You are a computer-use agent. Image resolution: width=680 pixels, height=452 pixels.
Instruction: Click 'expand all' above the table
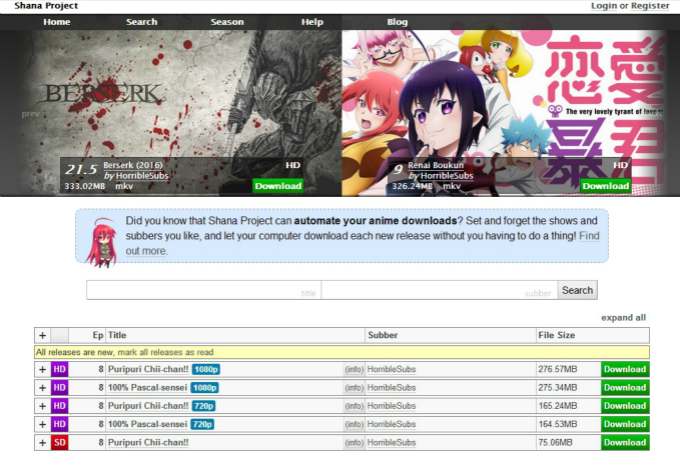pyautogui.click(x=623, y=318)
